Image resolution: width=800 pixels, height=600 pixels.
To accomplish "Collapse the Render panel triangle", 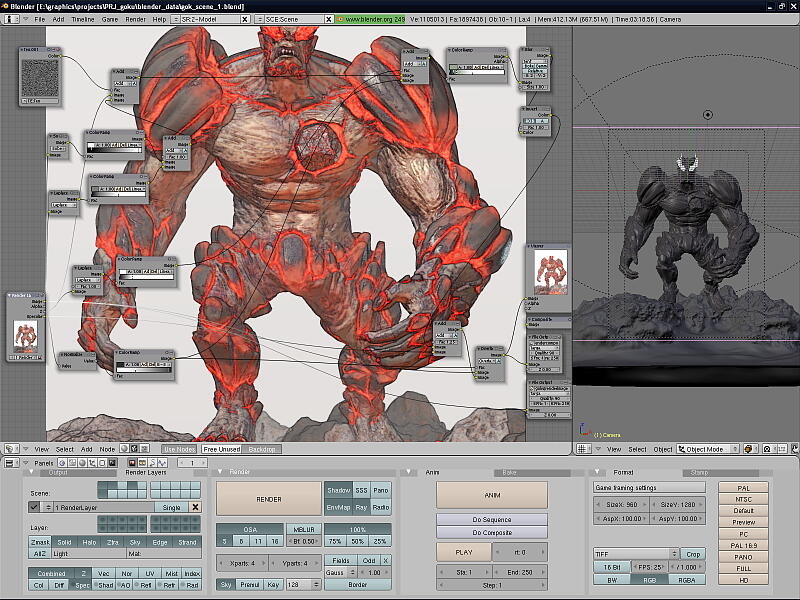I will point(221,472).
